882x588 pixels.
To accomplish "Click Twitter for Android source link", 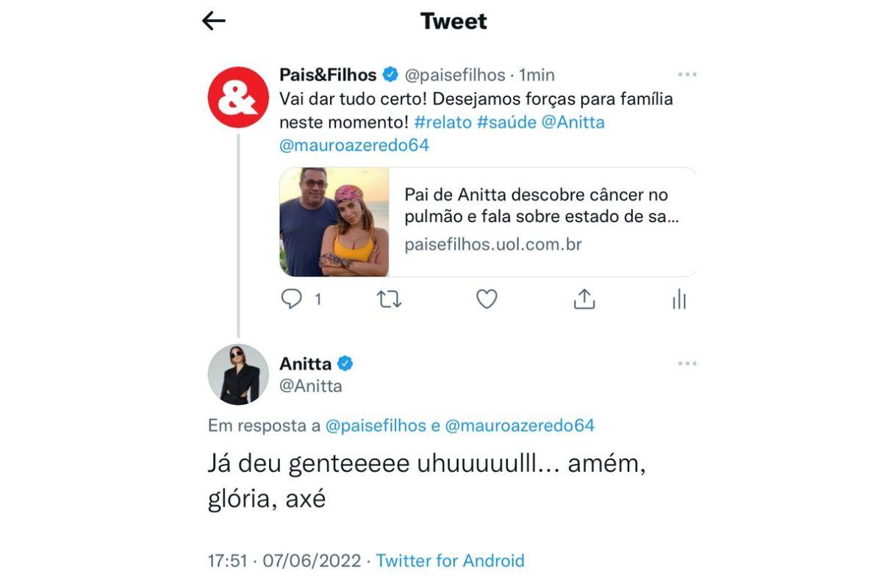I will pos(450,561).
